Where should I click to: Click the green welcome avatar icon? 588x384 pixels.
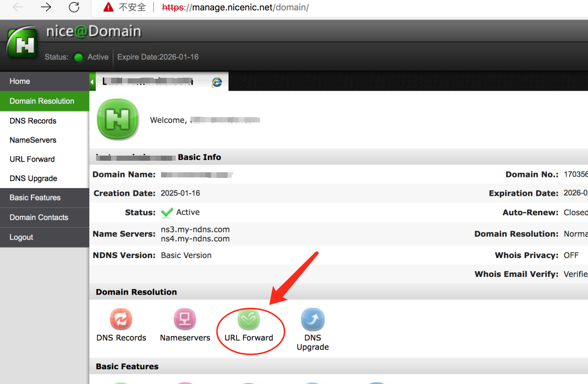pyautogui.click(x=118, y=120)
